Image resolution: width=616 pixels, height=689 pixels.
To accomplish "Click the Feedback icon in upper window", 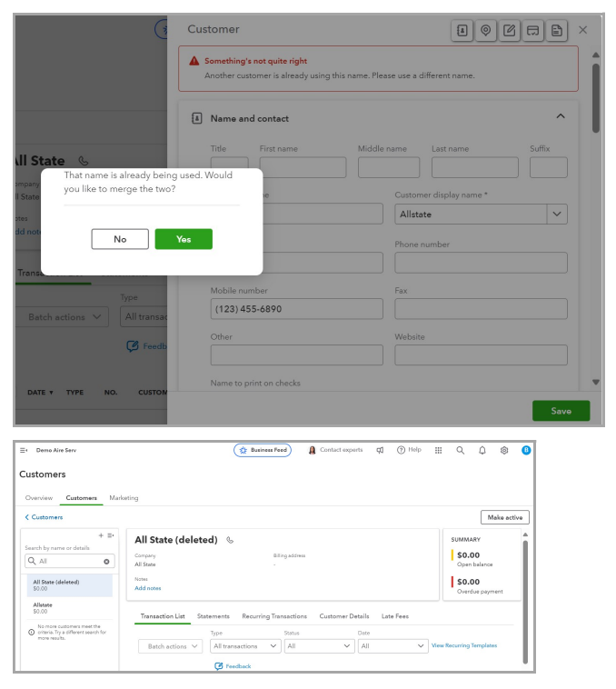I will coord(133,346).
